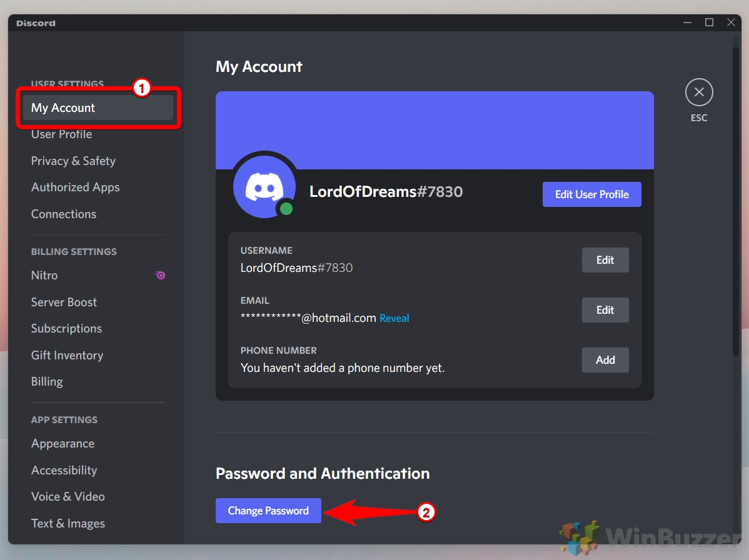The image size is (749, 560).
Task: Click the APP SETTINGS section label
Action: [x=64, y=420]
